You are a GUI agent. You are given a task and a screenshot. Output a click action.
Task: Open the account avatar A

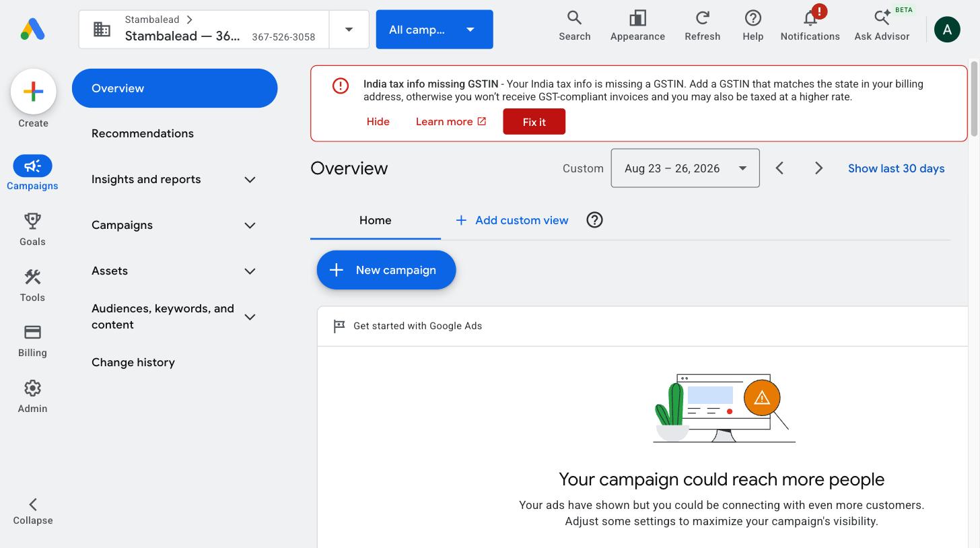(x=947, y=30)
